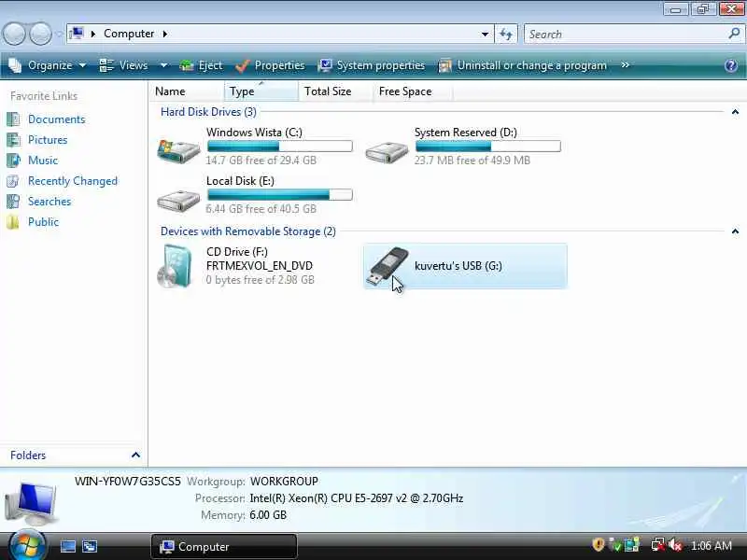The image size is (747, 560).
Task: Open the Documents link
Action: pos(57,119)
